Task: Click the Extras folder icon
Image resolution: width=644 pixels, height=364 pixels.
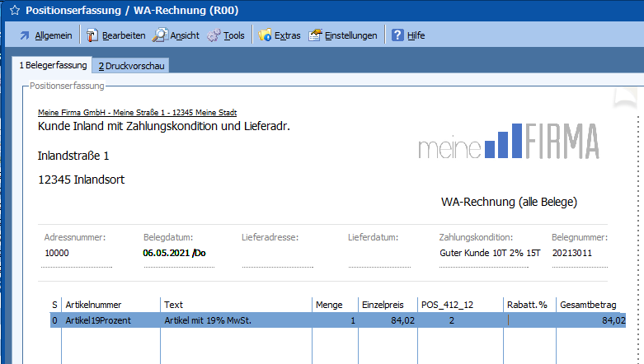Action: click(x=265, y=35)
